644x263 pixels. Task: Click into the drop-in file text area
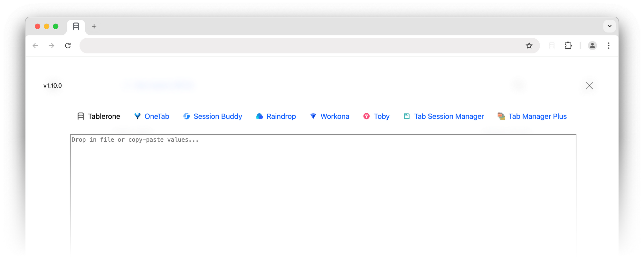point(323,195)
